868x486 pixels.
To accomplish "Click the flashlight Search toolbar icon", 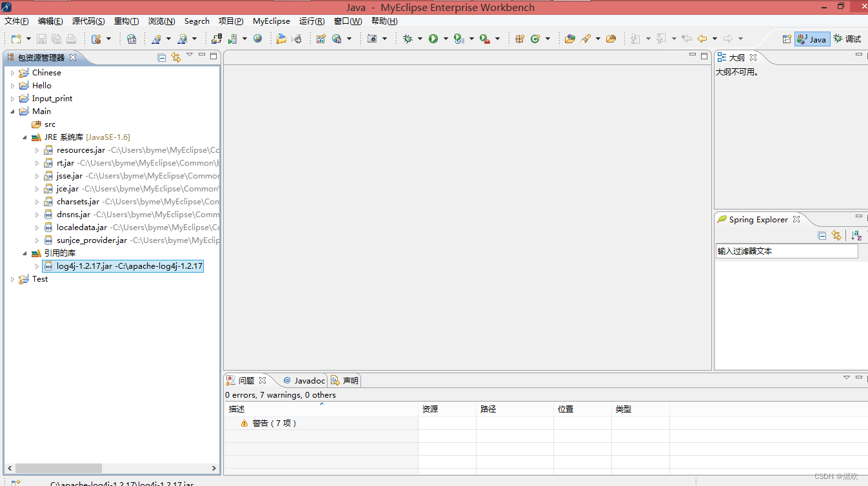I will [x=586, y=39].
